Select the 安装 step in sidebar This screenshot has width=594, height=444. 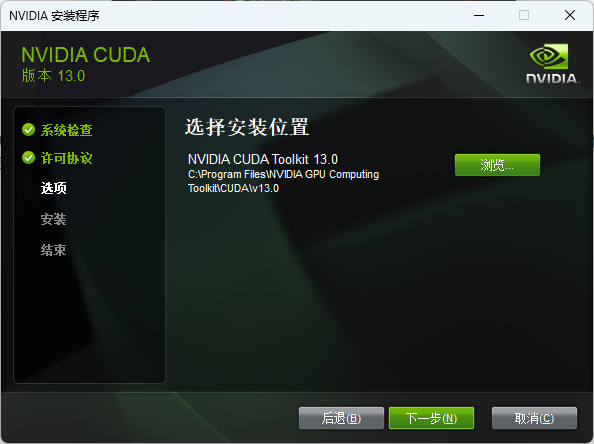point(53,219)
